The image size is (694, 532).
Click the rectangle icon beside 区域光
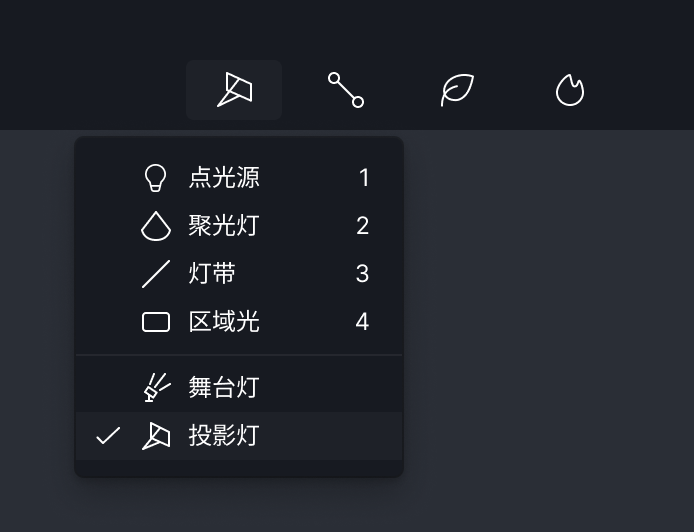tap(155, 322)
